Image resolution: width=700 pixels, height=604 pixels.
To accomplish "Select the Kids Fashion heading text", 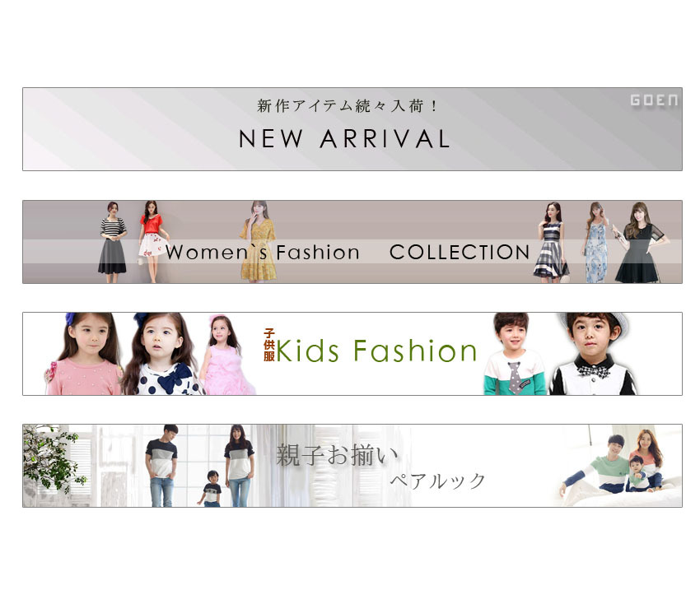I will (x=376, y=351).
